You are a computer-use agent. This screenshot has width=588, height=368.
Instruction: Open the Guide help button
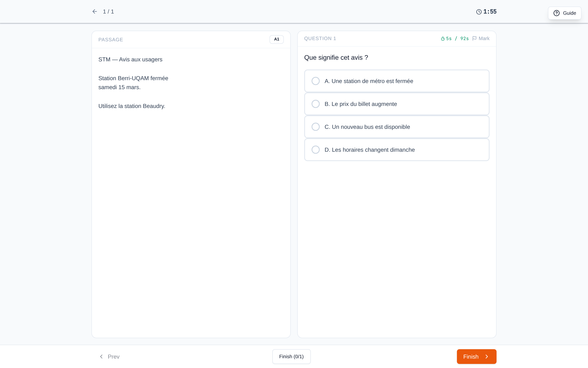tap(565, 13)
